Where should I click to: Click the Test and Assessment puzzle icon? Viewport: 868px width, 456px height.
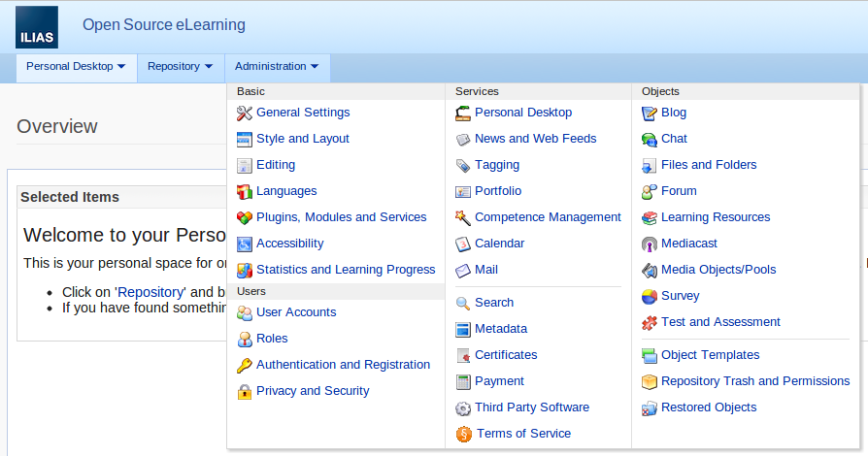(x=650, y=322)
